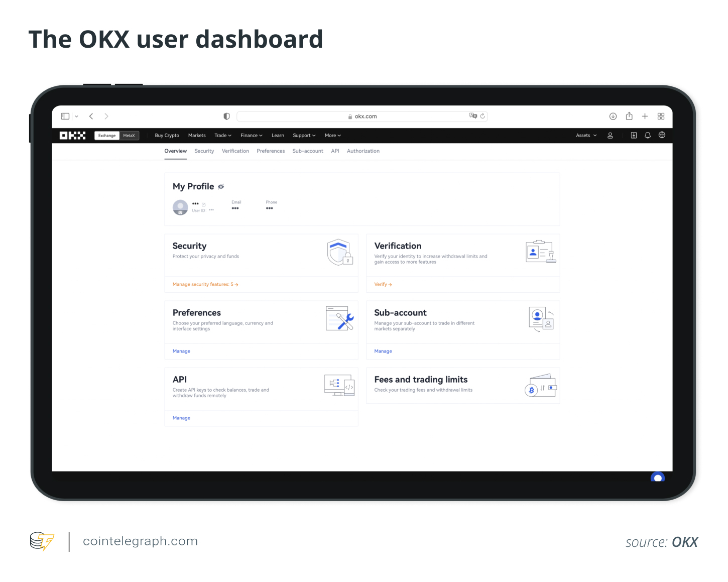Switch to the API tab
The height and width of the screenshot is (582, 728).
(x=335, y=151)
